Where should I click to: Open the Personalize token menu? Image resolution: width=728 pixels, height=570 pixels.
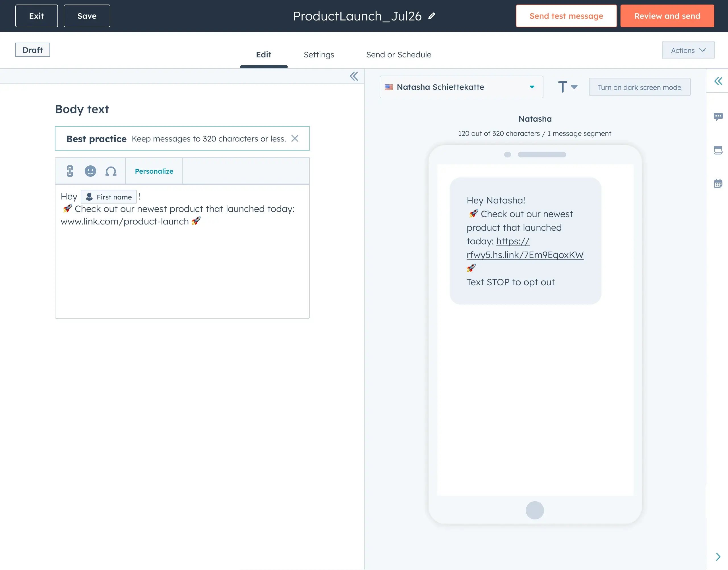pos(154,171)
